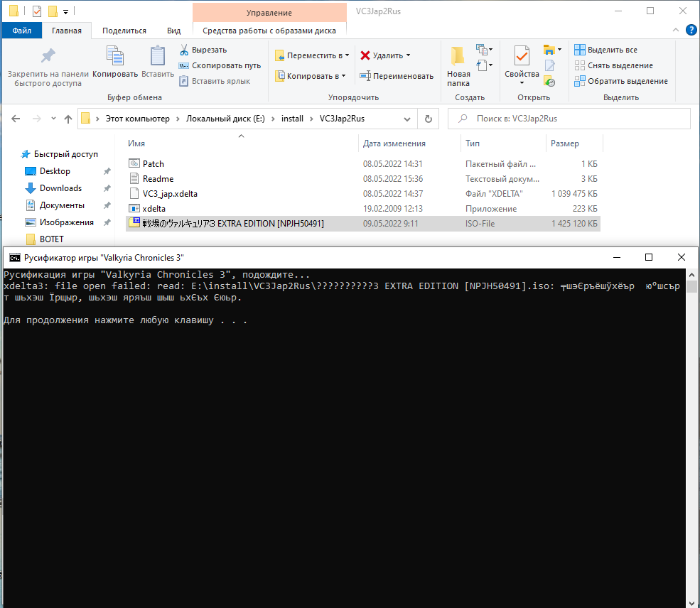This screenshot has height=608, width=700.
Task: Open recent locations dropdown arrow
Action: [x=53, y=119]
